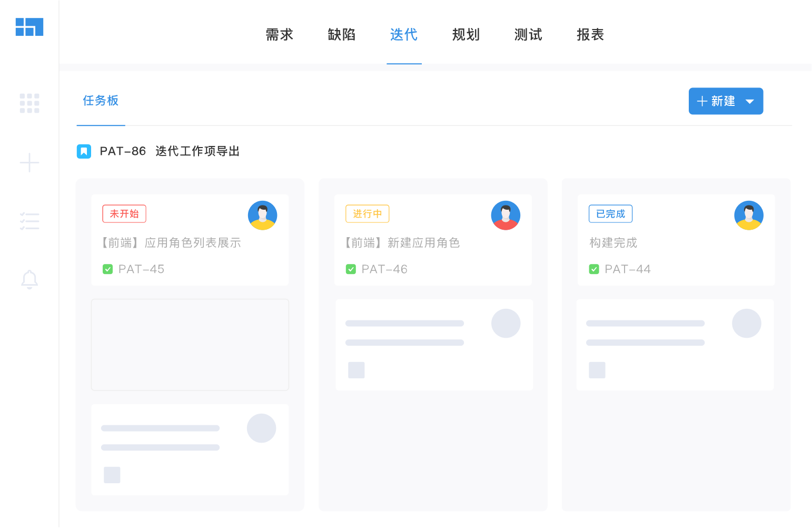Click the blue app logo icon
This screenshot has width=812, height=528.
click(29, 27)
